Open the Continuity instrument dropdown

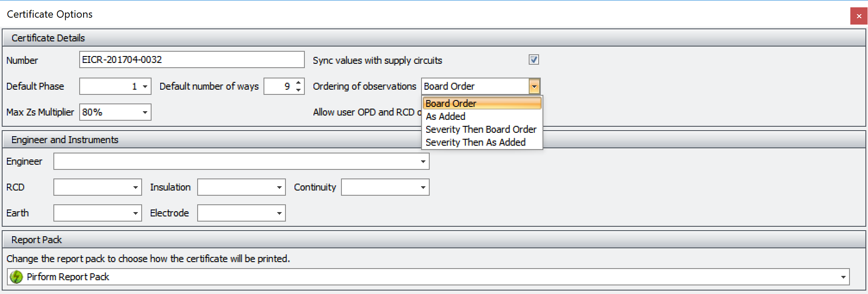[423, 188]
